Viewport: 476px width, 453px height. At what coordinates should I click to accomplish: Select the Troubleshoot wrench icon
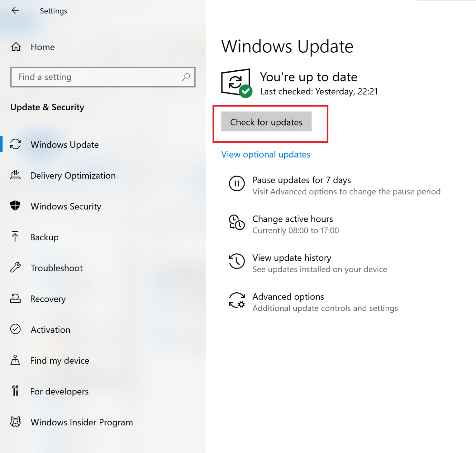point(16,268)
